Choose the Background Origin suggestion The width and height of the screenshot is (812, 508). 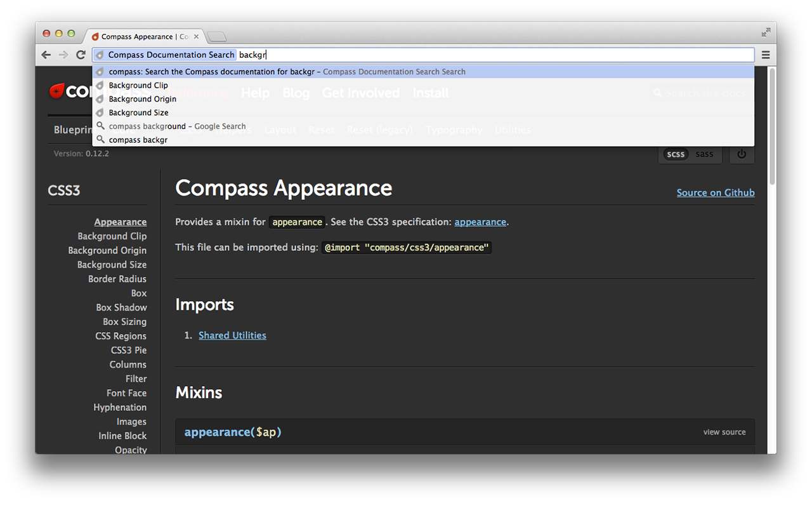tap(423, 99)
